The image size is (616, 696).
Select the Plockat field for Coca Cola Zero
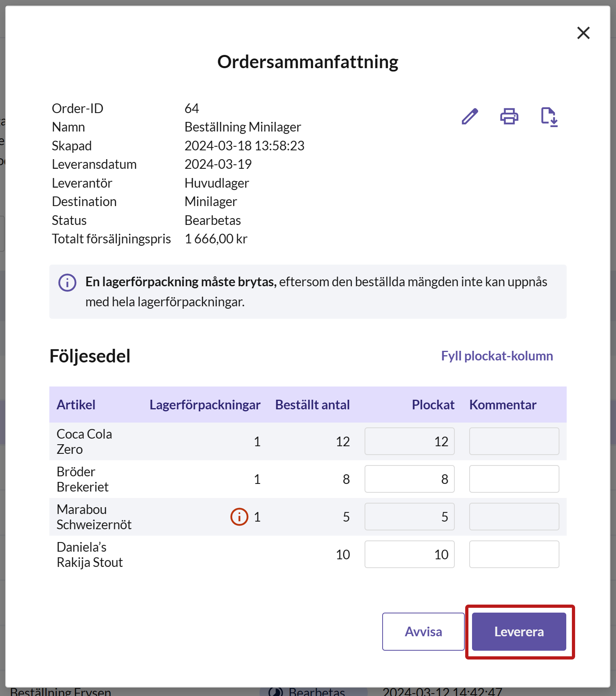coord(409,441)
